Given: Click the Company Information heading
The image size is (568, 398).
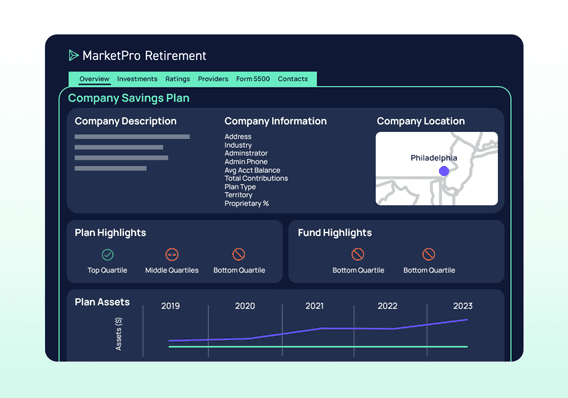Looking at the screenshot, I should click(275, 121).
